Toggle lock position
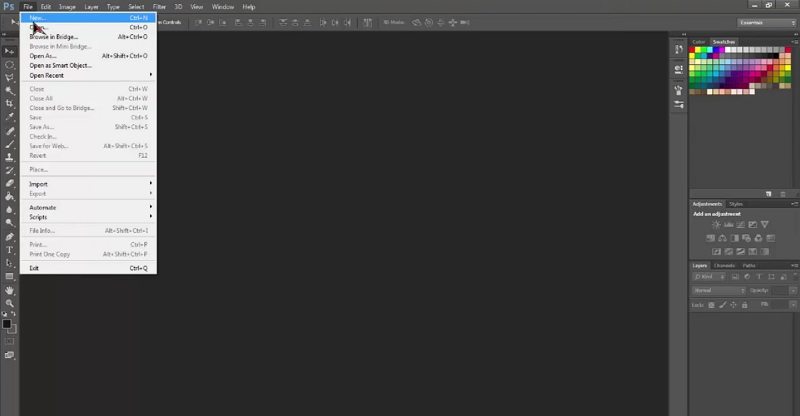The height and width of the screenshot is (416, 800). pyautogui.click(x=733, y=305)
